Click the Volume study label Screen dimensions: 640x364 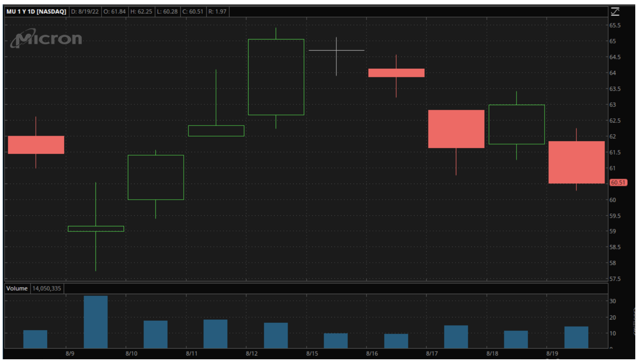(x=17, y=288)
